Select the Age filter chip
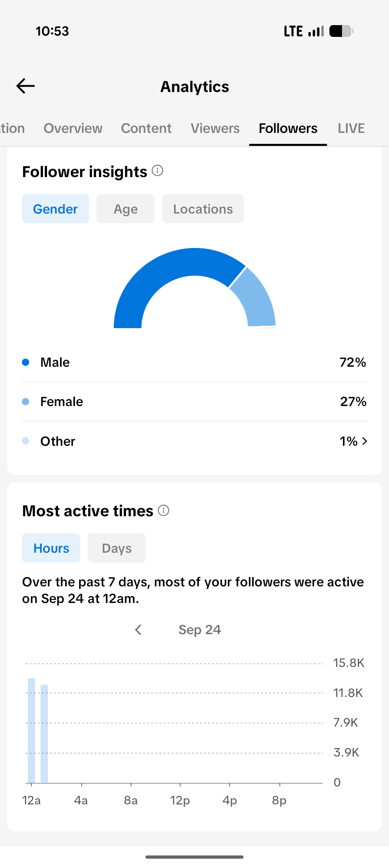 pyautogui.click(x=126, y=209)
